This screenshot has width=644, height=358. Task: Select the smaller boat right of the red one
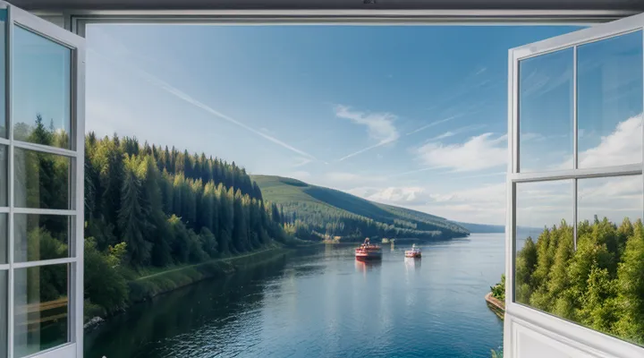point(412,252)
